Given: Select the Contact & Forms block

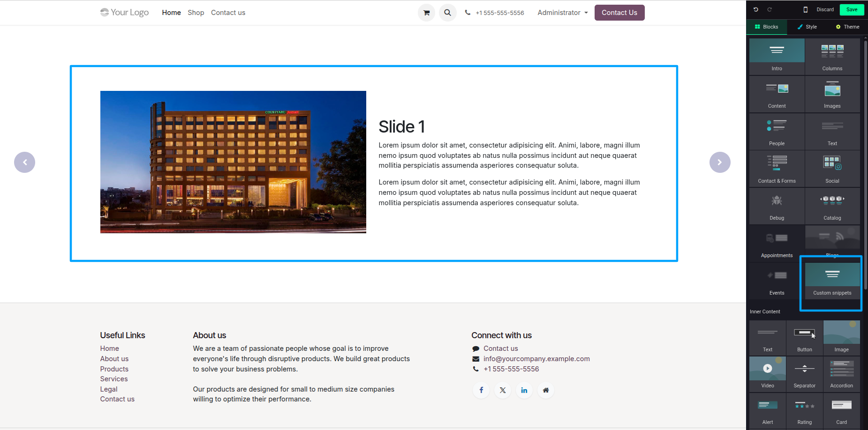Looking at the screenshot, I should click(x=777, y=169).
